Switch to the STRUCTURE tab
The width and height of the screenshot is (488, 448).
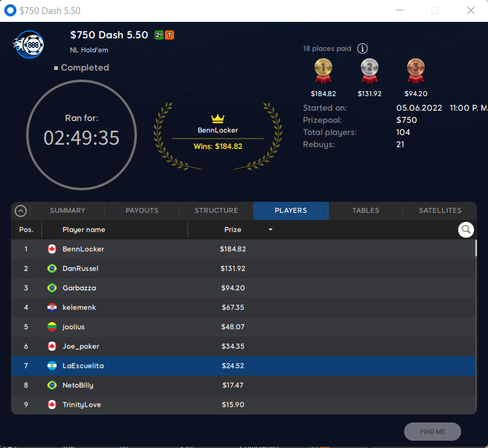pyautogui.click(x=216, y=210)
